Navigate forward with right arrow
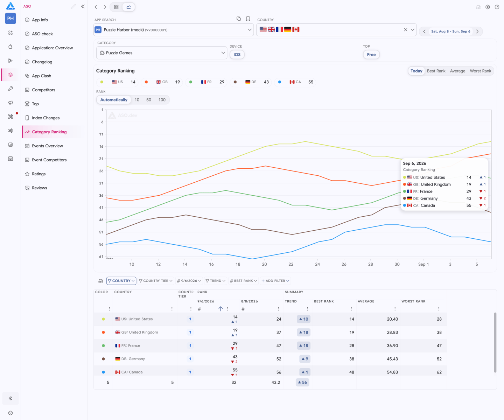Screen dimensions: 504x420 [x=105, y=7]
